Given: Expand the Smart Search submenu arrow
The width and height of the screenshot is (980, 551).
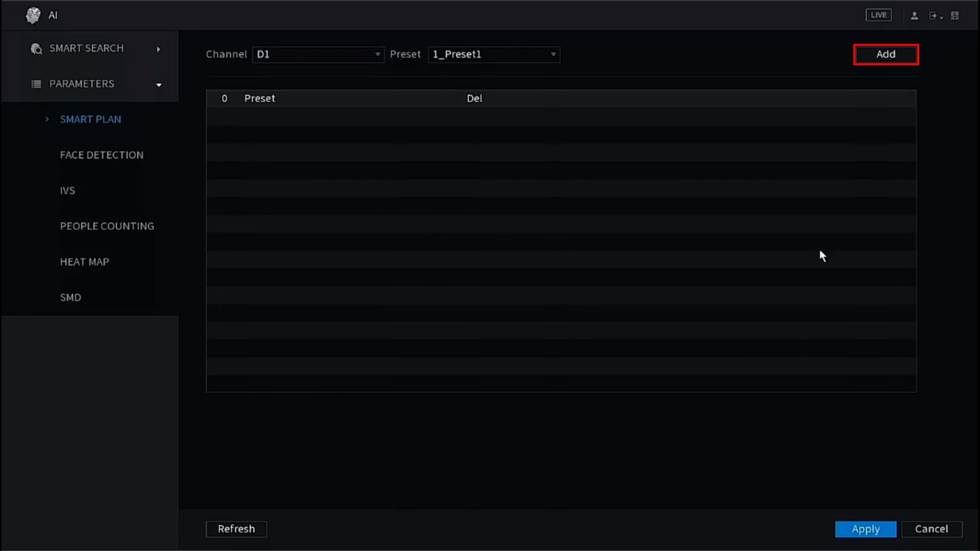Looking at the screenshot, I should pos(158,49).
